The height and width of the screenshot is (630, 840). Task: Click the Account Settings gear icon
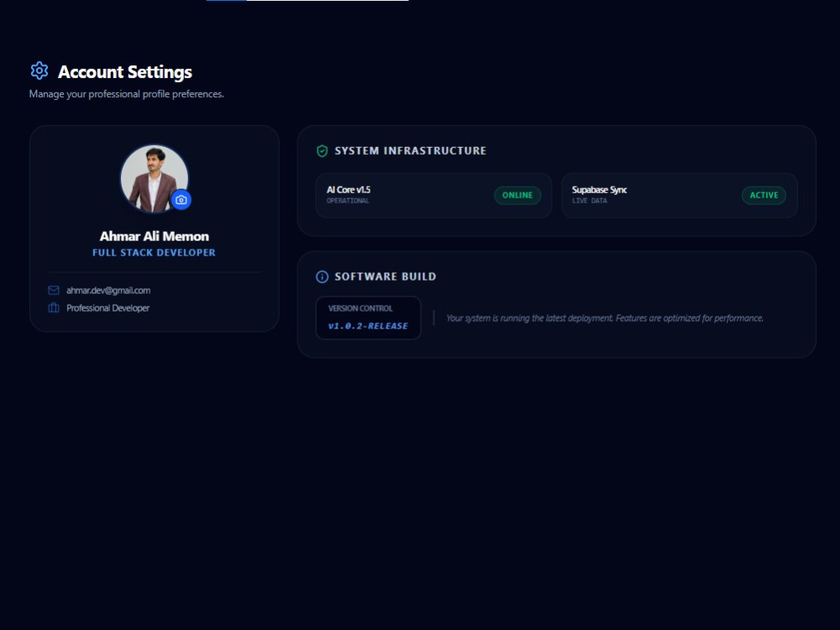click(x=39, y=71)
